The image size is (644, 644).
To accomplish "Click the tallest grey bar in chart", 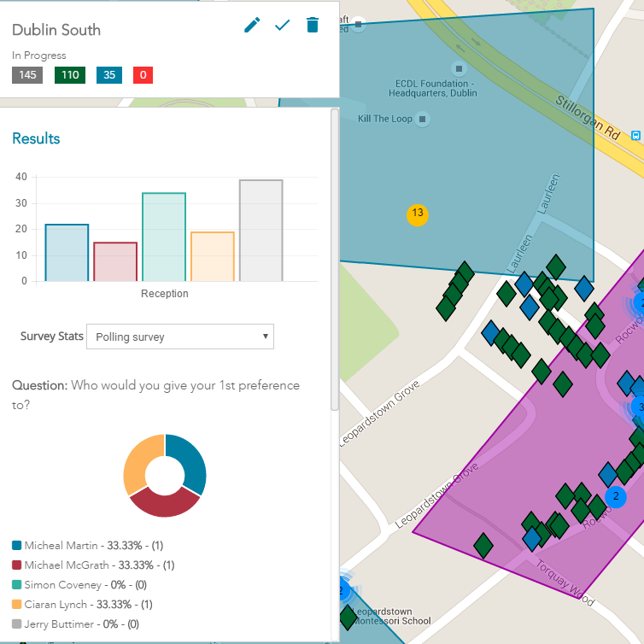I will click(x=261, y=231).
